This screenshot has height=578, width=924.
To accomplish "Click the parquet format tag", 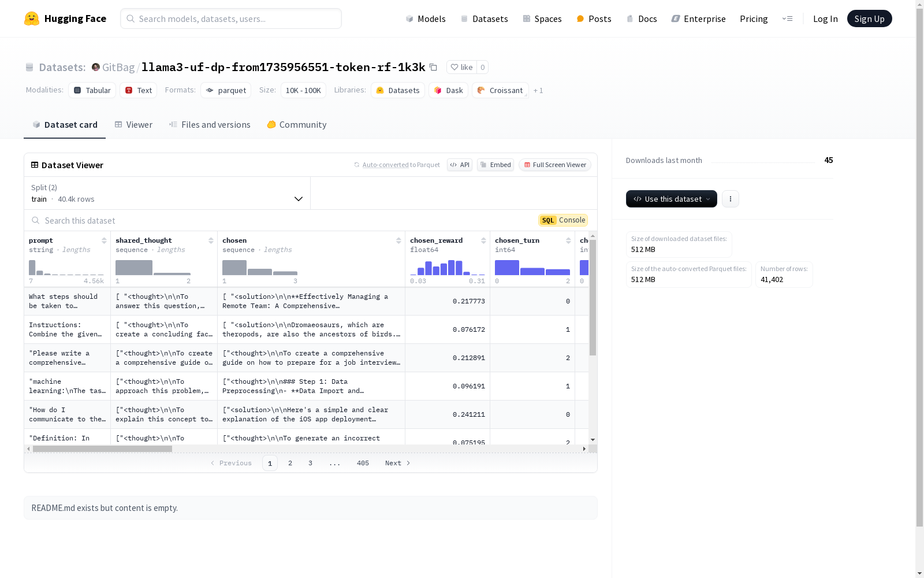I will [x=226, y=90].
